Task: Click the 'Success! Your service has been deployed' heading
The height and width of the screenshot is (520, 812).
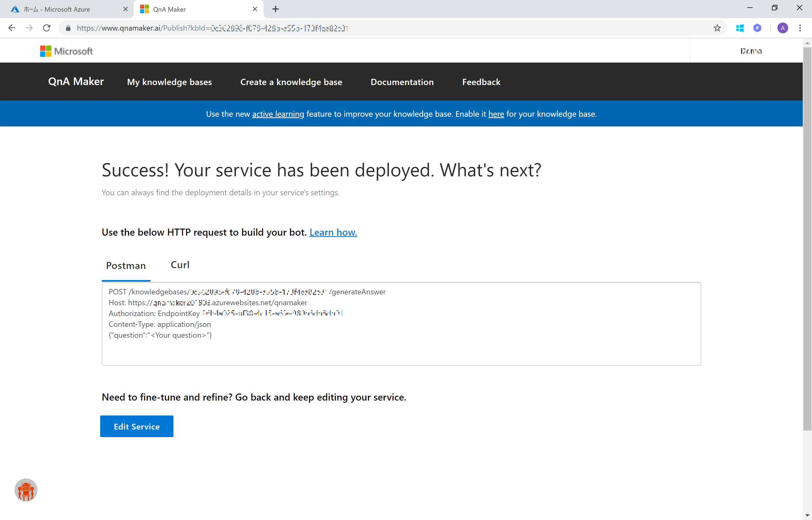Action: pos(321,170)
